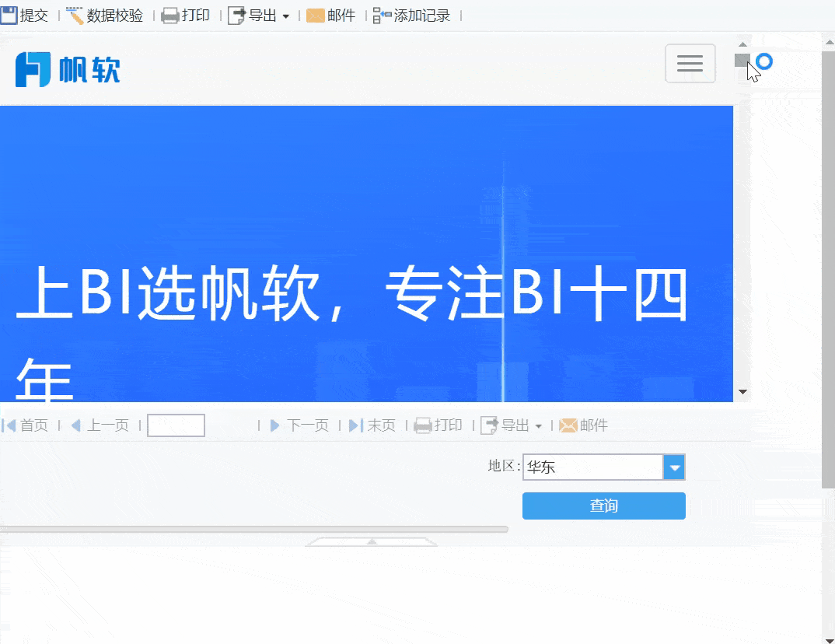Image resolution: width=835 pixels, height=644 pixels.
Task: Open the hamburger menu button
Action: coord(690,63)
